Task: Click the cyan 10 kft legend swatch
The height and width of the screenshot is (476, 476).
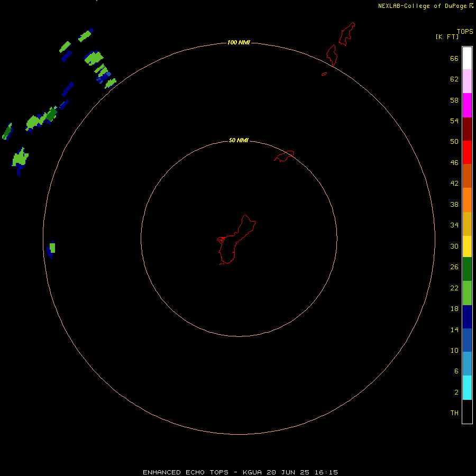Action: tap(467, 388)
